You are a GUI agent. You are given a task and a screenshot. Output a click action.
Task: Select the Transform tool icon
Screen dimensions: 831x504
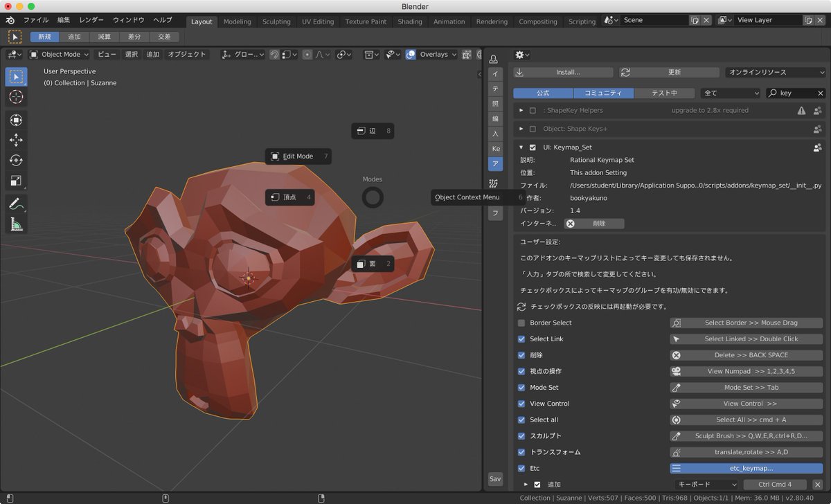[x=16, y=119]
